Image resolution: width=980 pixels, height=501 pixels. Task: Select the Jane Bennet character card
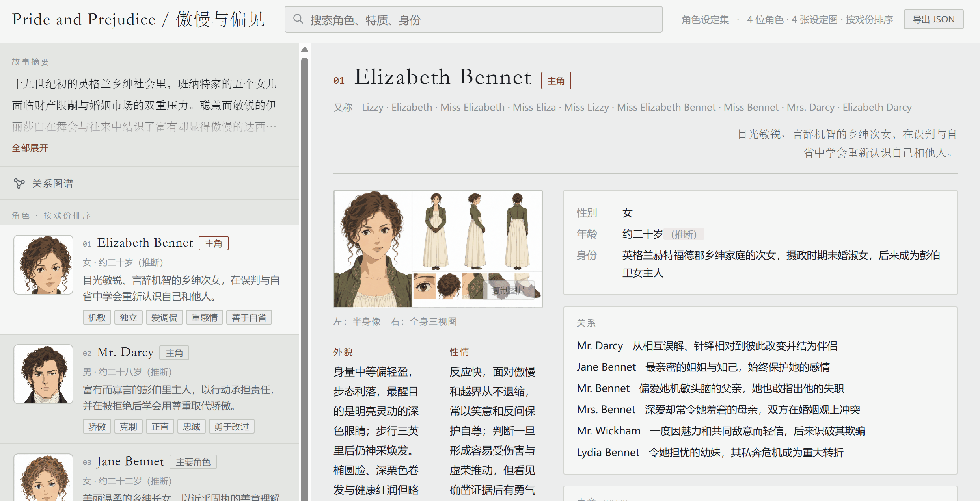(149, 473)
